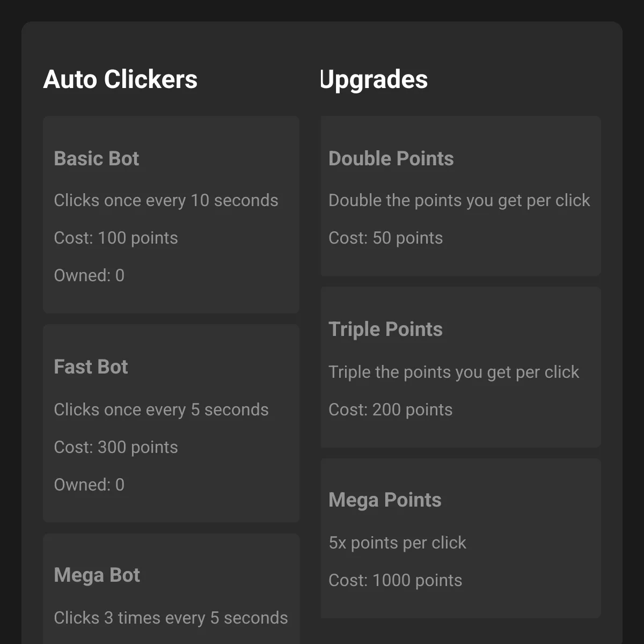Screen dimensions: 644x644
Task: Click Basic Bot's "Cost: 100 points" text
Action: click(116, 238)
